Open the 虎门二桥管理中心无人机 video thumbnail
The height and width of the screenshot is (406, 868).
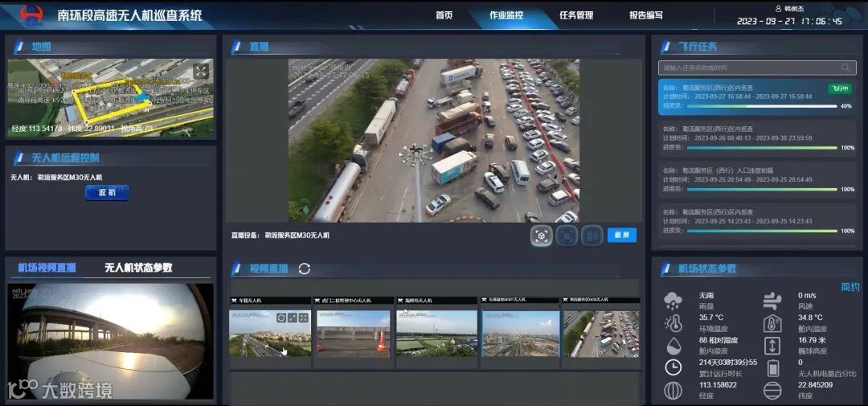(353, 332)
